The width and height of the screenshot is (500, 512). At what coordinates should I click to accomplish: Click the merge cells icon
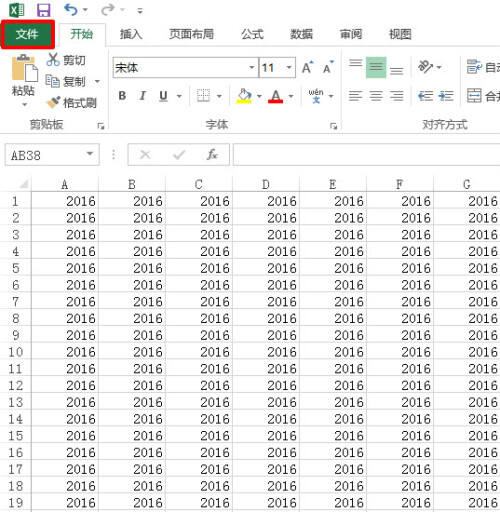pyautogui.click(x=474, y=96)
